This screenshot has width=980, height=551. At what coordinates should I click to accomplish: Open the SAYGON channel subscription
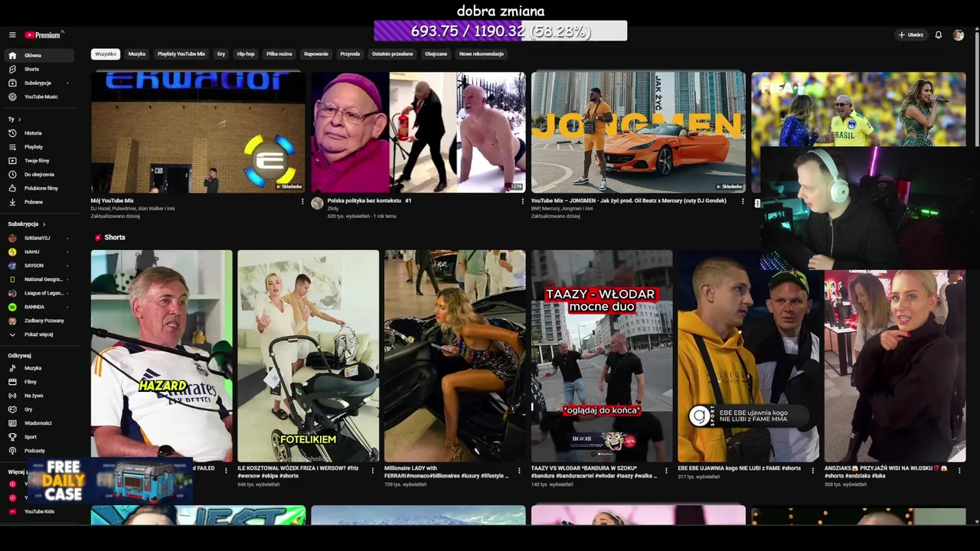[40, 266]
